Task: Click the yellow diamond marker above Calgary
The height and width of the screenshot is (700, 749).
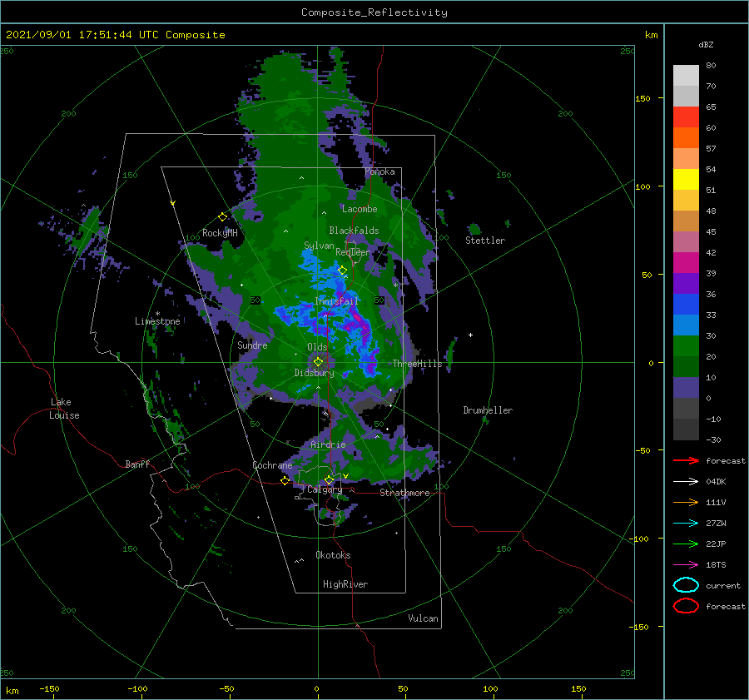Action: pos(329,479)
